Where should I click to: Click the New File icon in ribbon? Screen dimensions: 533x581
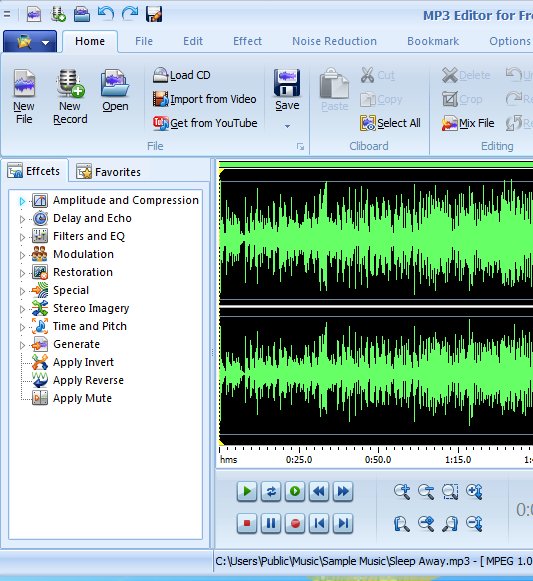pyautogui.click(x=24, y=97)
